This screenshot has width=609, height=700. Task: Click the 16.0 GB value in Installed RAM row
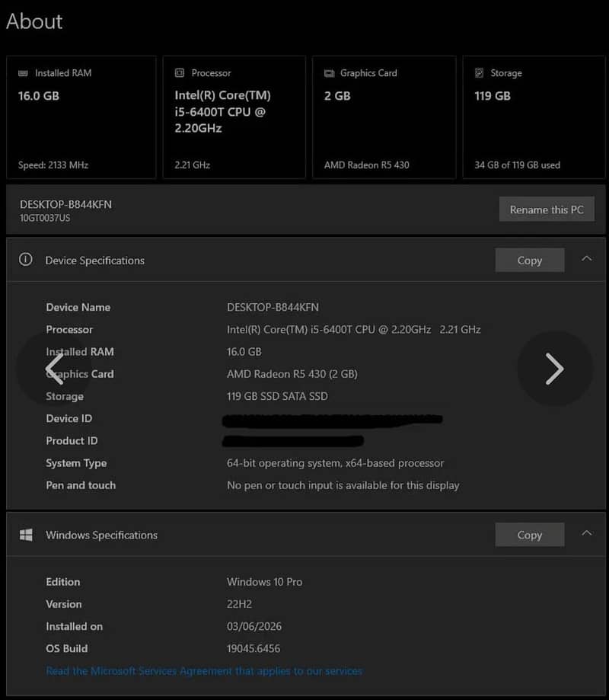coord(244,351)
